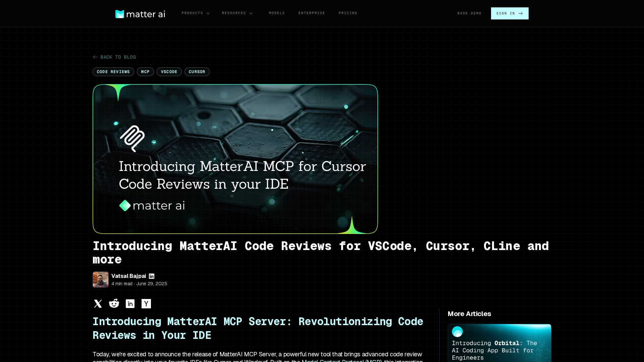Select the MCP tag
This screenshot has height=362, width=644.
click(x=145, y=72)
